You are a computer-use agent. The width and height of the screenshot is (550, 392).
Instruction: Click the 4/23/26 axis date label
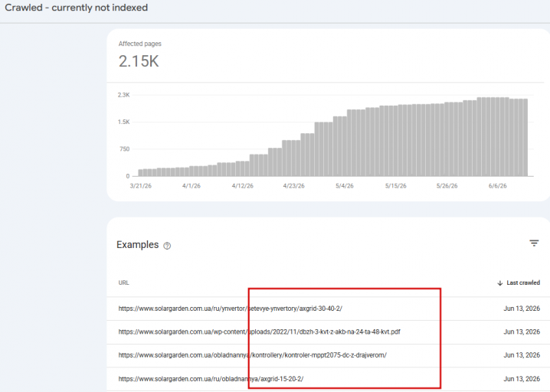[x=293, y=186]
